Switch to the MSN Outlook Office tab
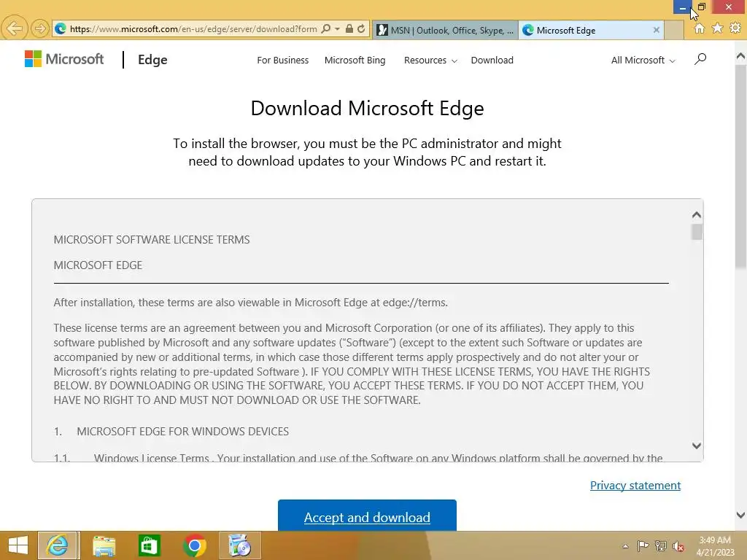The height and width of the screenshot is (560, 747). (445, 30)
